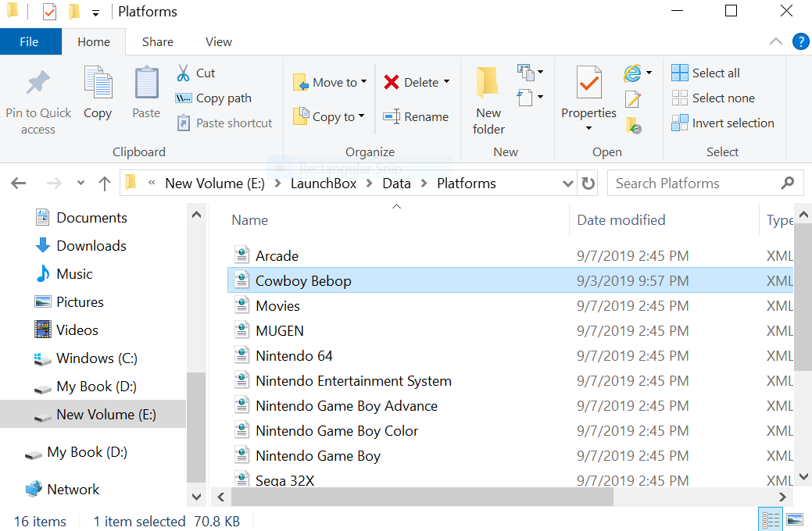Switch to Details view in status bar

(771, 519)
